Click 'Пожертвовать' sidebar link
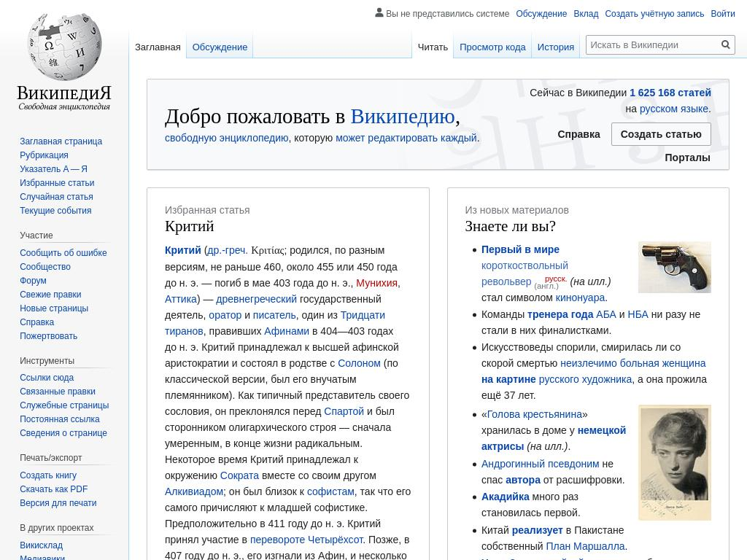747x560 pixels. point(48,336)
